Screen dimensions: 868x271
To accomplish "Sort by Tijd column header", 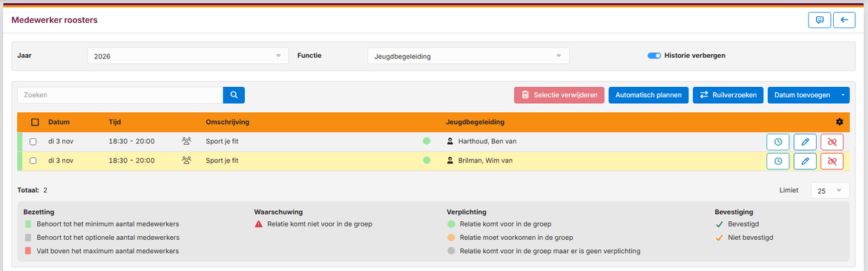I will point(114,122).
